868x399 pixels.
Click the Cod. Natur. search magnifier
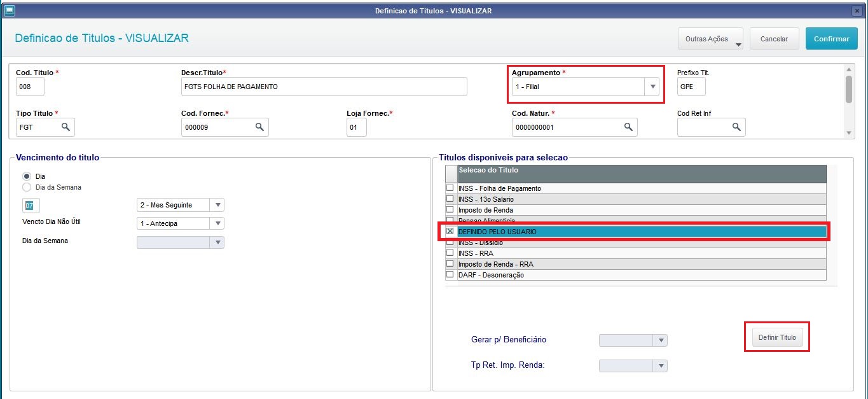[x=628, y=127]
